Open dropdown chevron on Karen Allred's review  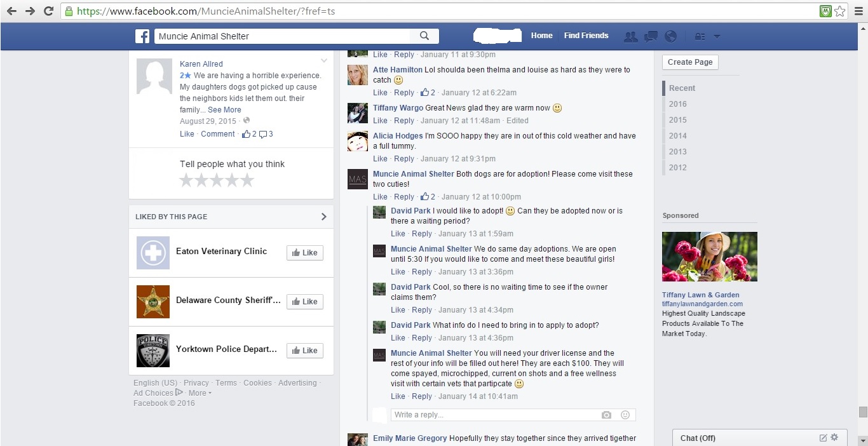(x=324, y=61)
